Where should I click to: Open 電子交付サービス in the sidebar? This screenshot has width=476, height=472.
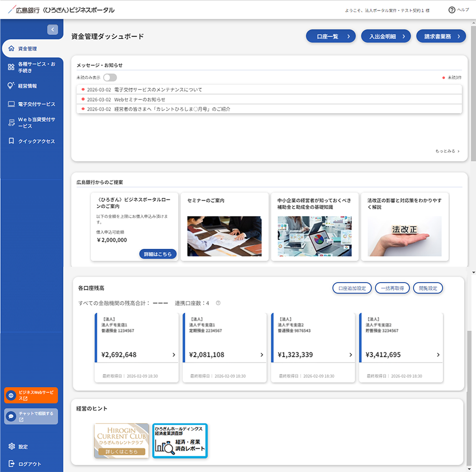37,104
